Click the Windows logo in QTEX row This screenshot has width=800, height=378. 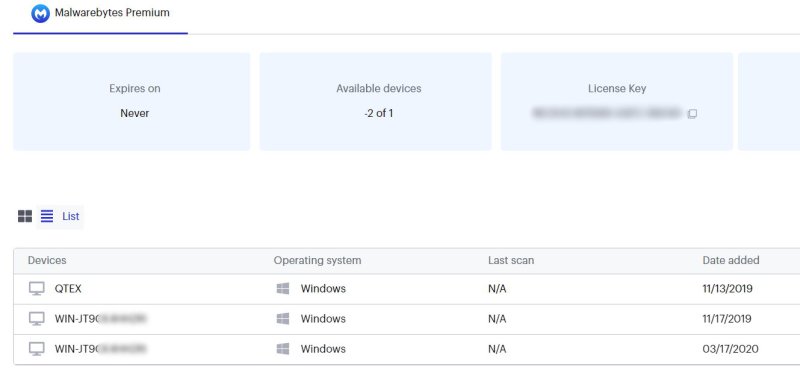(283, 289)
